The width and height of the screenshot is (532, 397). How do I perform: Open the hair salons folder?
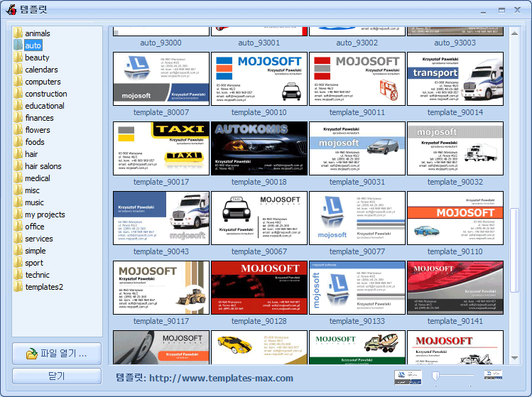point(43,166)
